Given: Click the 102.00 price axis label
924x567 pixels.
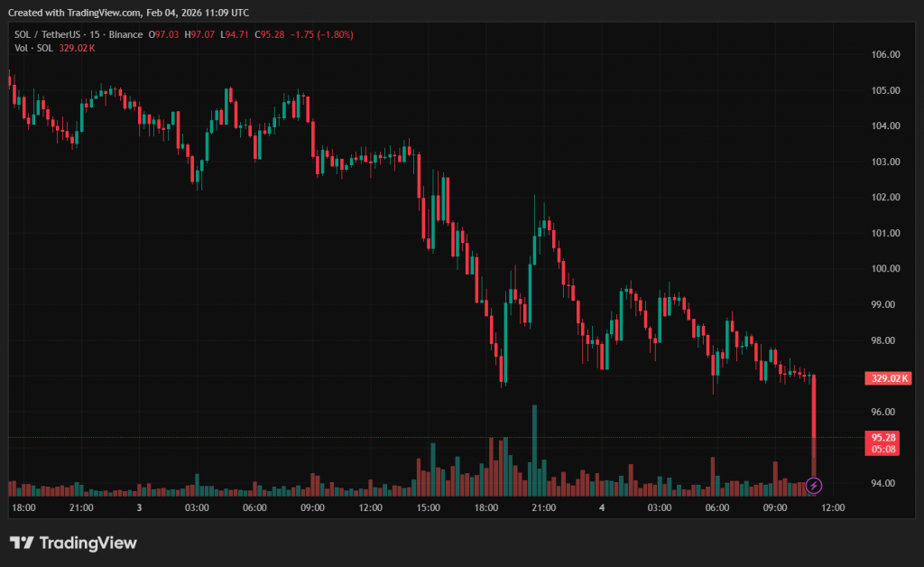Looking at the screenshot, I should (886, 198).
